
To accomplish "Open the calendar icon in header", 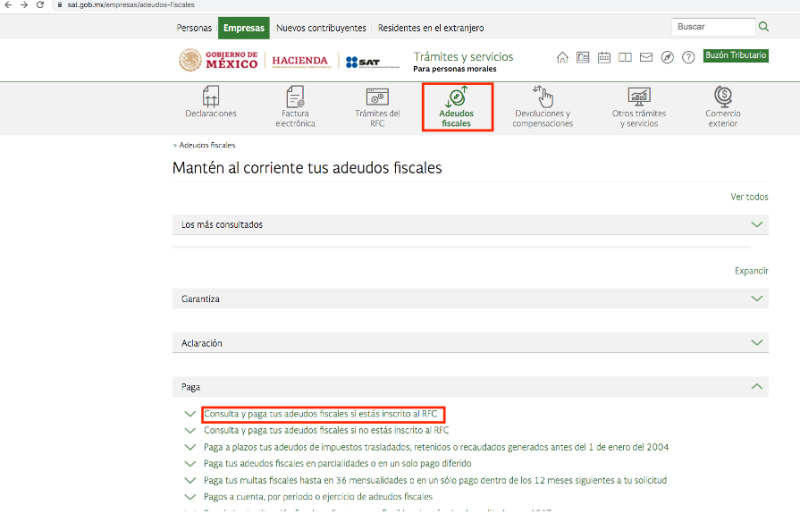I will point(604,57).
